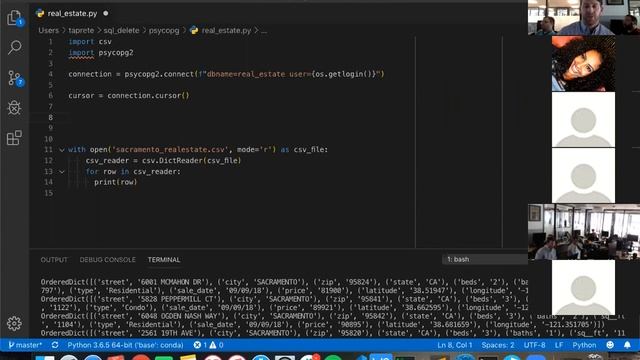This screenshot has width=640, height=360.
Task: Click the Synchronize Changes icon in status bar
Action: point(55,345)
